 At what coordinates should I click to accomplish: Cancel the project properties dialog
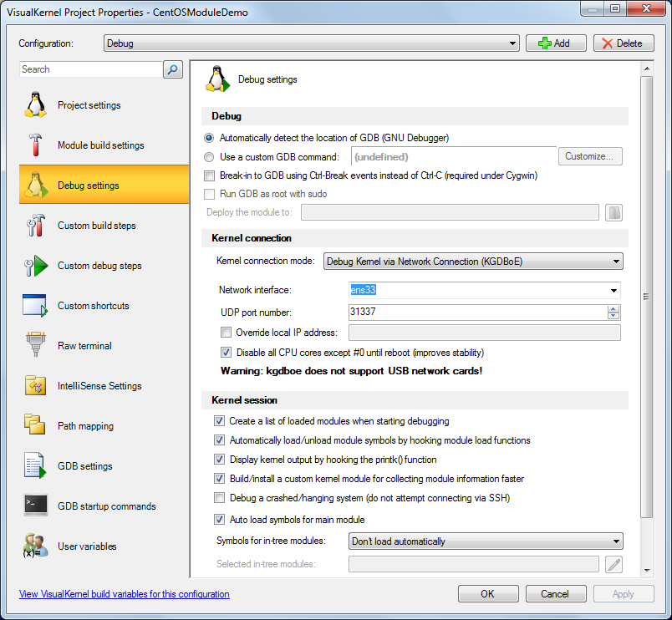pos(556,594)
